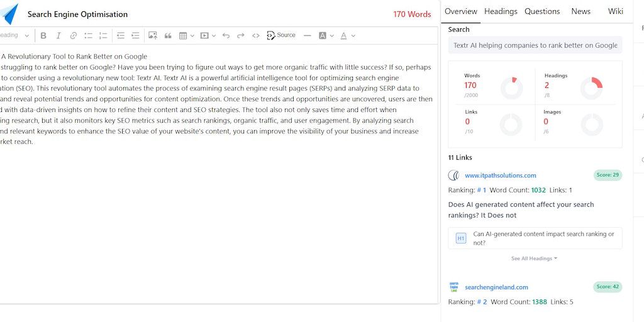Screen dimensions: 644x322
Task: Open the Headings tab
Action: [501, 11]
